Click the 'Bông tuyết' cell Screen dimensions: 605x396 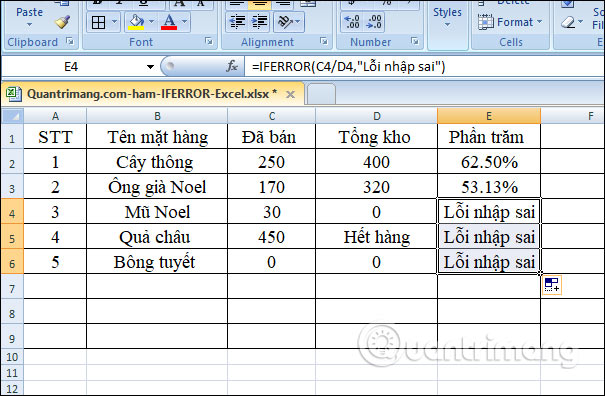click(157, 262)
